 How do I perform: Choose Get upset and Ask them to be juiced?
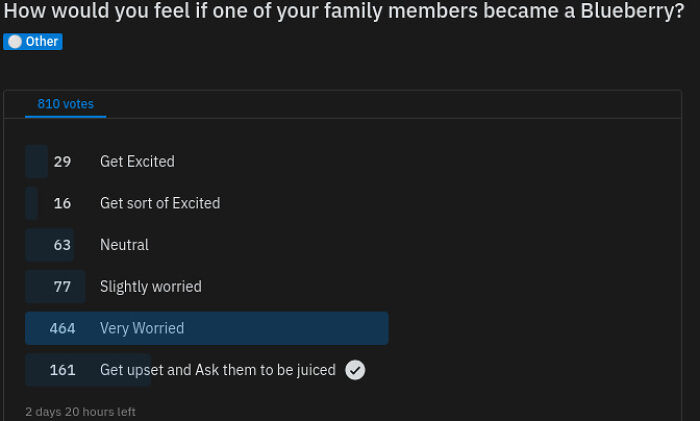click(217, 370)
